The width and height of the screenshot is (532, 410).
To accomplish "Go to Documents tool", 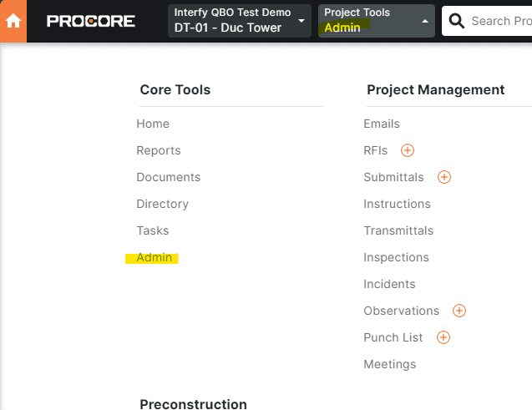I will click(169, 177).
